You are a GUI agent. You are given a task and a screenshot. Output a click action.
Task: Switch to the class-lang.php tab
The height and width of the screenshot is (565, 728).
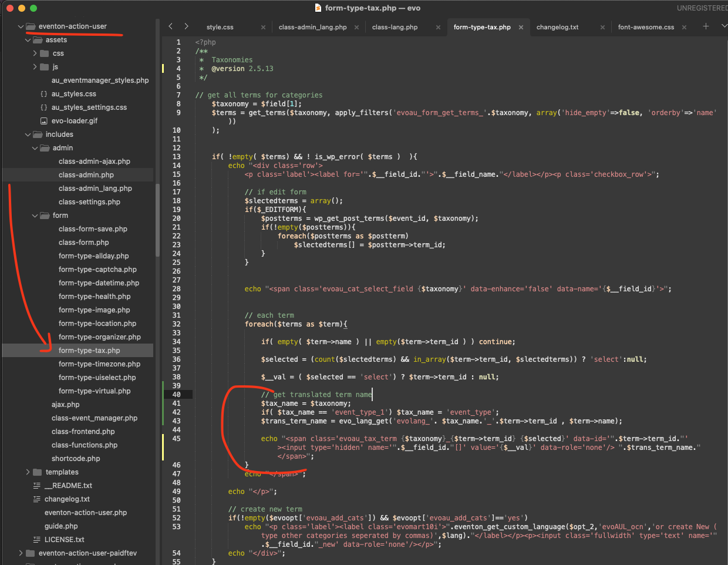pyautogui.click(x=395, y=27)
